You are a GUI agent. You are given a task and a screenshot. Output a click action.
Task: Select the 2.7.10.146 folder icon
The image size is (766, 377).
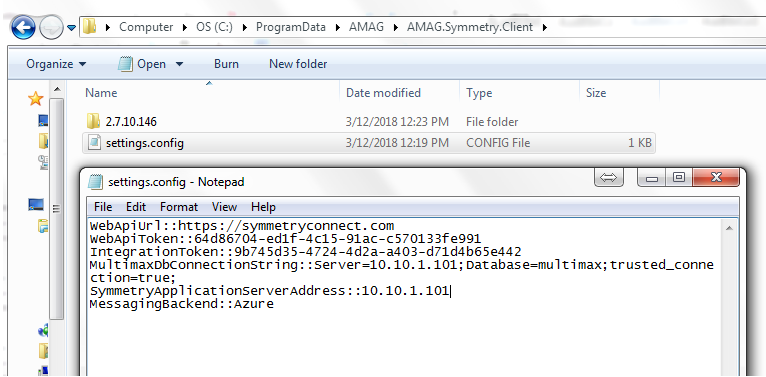[93, 121]
